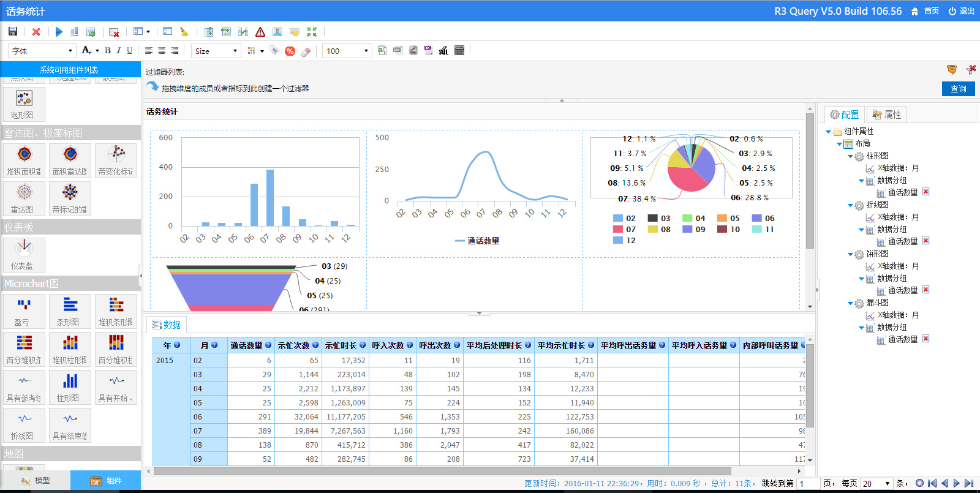Export data to CSV icon
The width and height of the screenshot is (980, 493).
tap(398, 50)
